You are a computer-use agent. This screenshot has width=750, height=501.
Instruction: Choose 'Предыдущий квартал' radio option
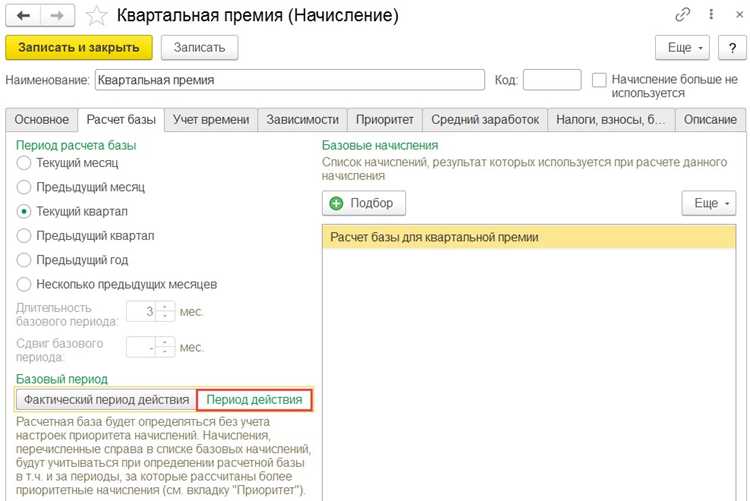[23, 235]
